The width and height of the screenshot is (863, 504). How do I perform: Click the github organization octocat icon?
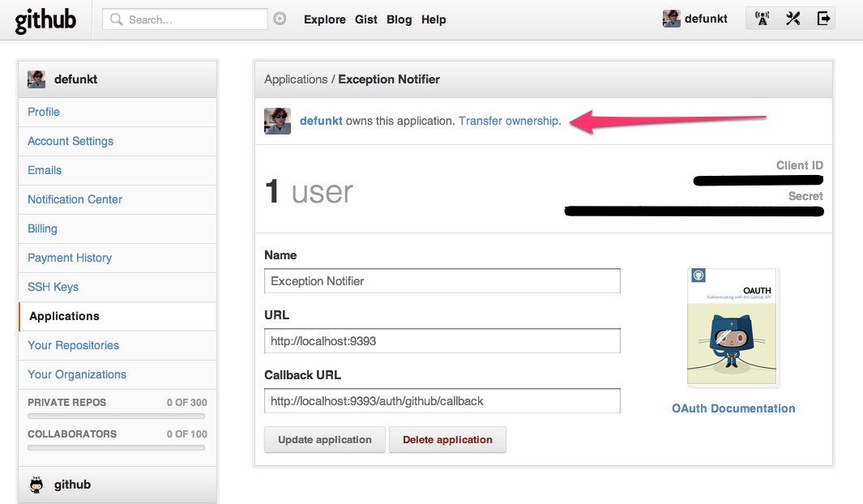[36, 485]
